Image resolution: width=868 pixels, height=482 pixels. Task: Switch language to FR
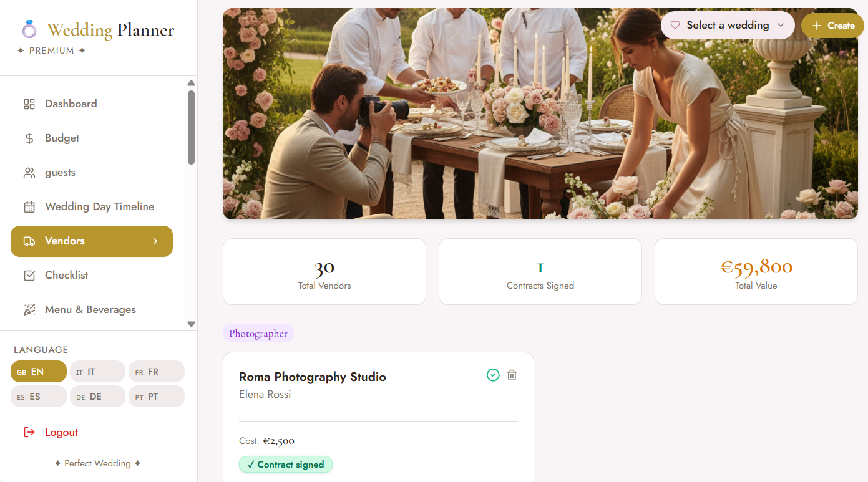point(157,372)
